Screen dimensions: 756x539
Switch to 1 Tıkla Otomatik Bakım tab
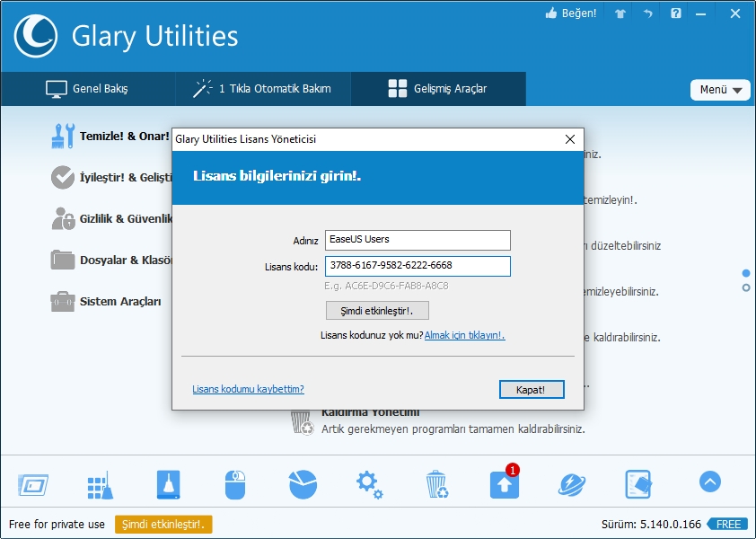pos(260,89)
